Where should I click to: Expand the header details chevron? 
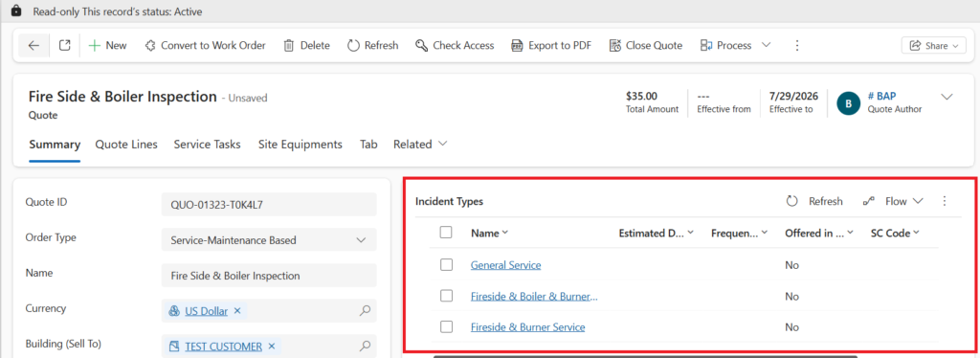coord(947,97)
